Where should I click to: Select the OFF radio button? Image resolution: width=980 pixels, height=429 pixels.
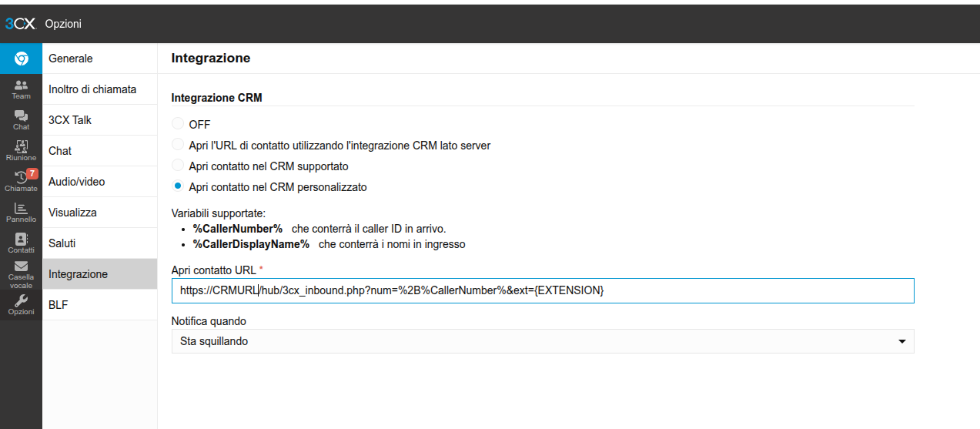pos(178,123)
